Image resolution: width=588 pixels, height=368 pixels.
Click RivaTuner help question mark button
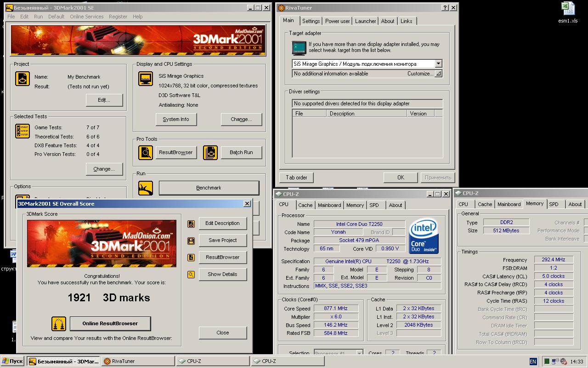click(x=445, y=8)
